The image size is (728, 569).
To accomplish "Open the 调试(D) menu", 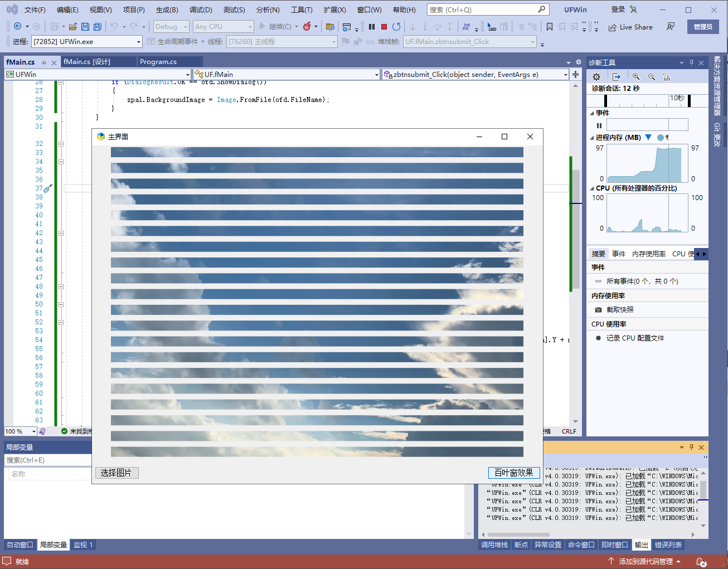I will pos(201,9).
